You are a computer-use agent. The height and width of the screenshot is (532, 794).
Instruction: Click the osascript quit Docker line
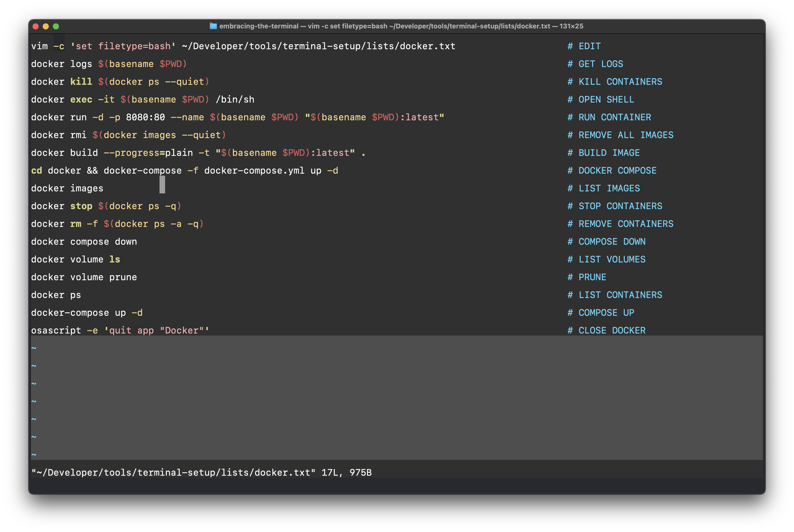(120, 330)
